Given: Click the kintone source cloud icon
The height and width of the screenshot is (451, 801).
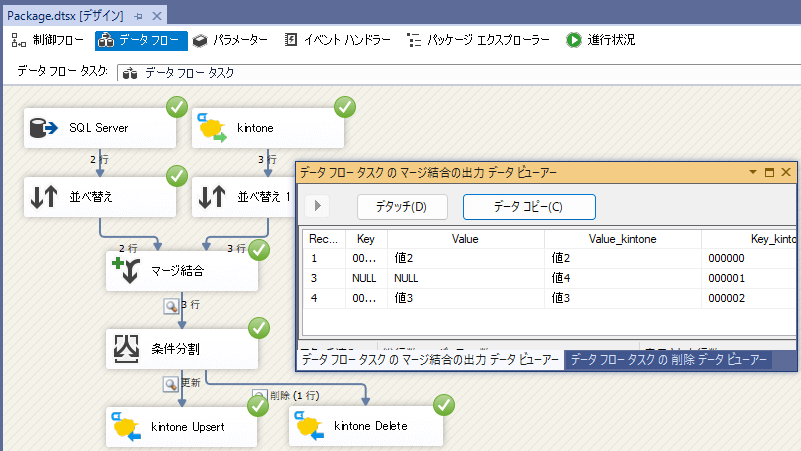Looking at the screenshot, I should point(212,128).
